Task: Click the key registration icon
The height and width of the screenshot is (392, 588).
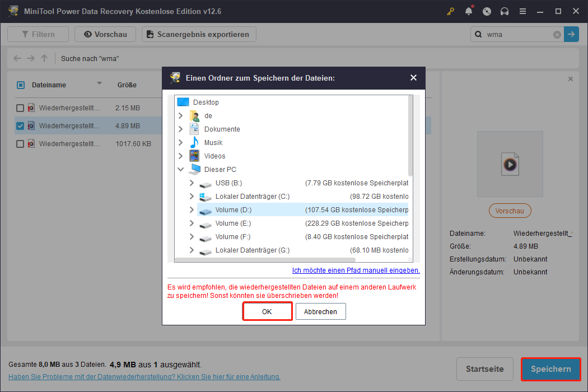Action: click(450, 11)
